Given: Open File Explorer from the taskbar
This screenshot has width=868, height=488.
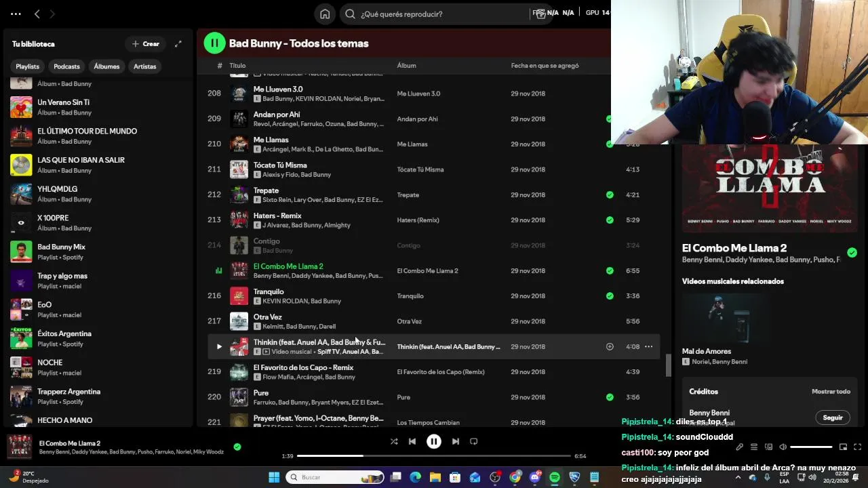Looking at the screenshot, I should click(x=435, y=477).
